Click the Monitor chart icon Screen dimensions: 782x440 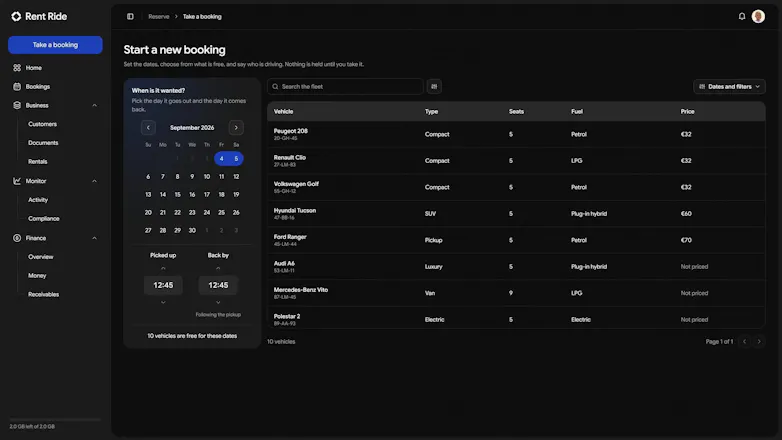17,181
